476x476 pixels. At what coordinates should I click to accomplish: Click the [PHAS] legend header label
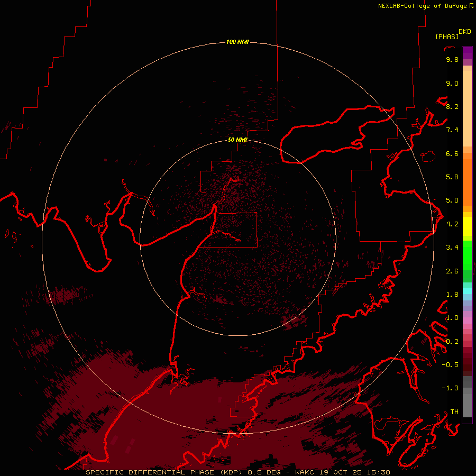447,36
